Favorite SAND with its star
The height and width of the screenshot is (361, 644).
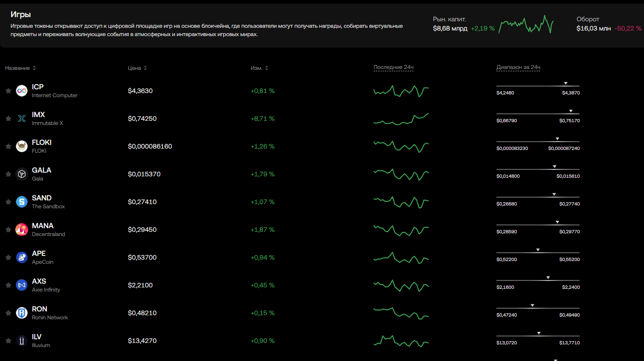pos(8,202)
